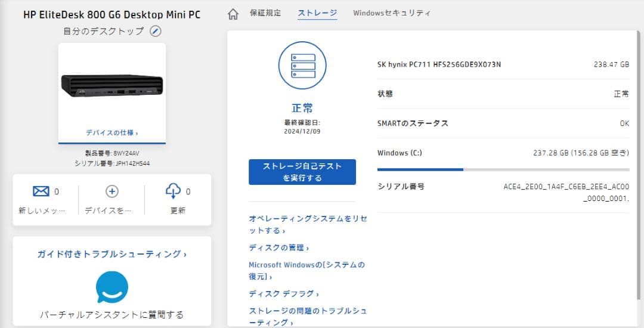Open オペレーティングシステムをリセットする link
The height and width of the screenshot is (328, 644).
(x=308, y=224)
